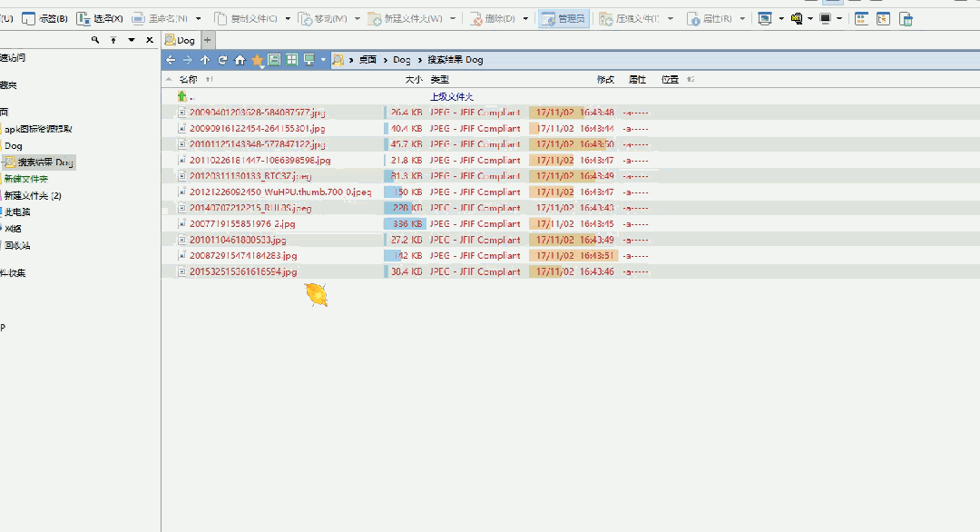Toggle the 管理员 administrator mode button
The height and width of the screenshot is (532, 980).
563,19
